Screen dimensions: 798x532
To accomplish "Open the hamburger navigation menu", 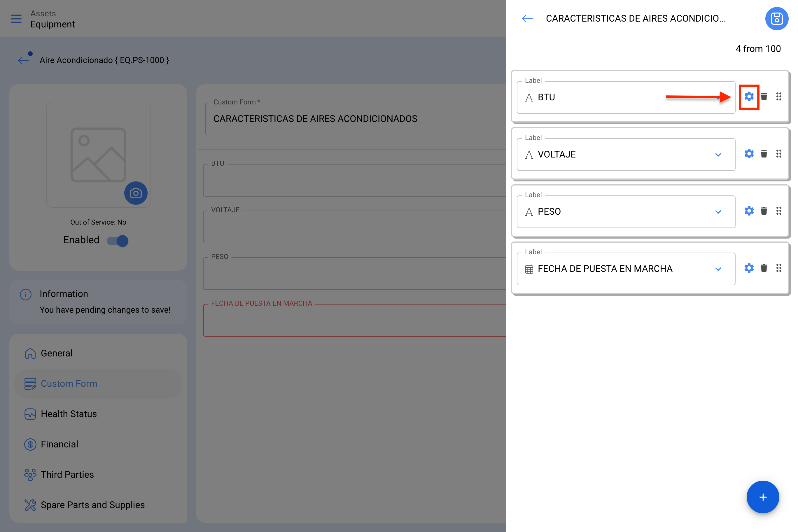I will tap(16, 19).
